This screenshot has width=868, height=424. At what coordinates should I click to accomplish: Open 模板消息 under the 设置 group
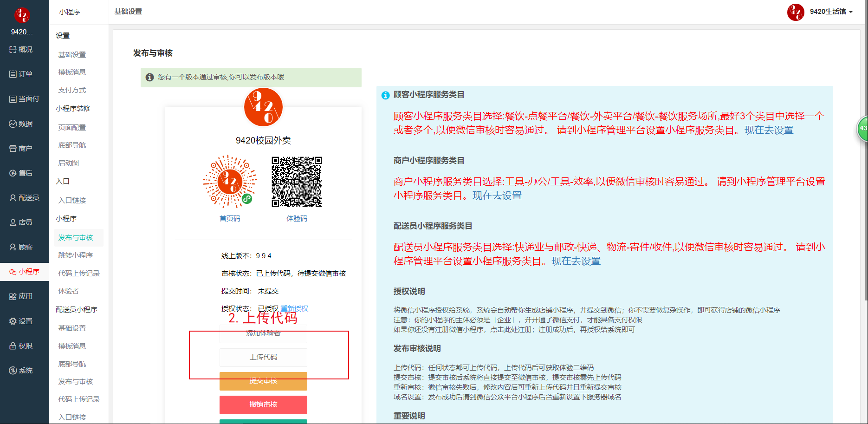[x=72, y=72]
